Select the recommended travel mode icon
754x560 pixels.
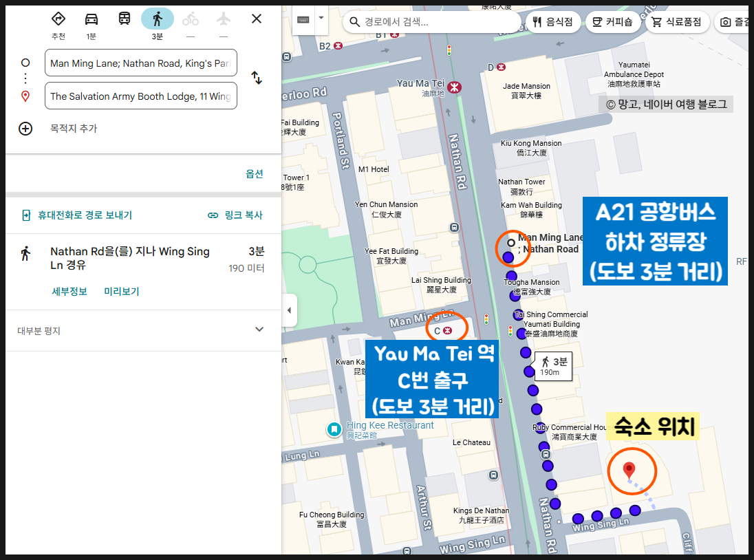point(58,19)
